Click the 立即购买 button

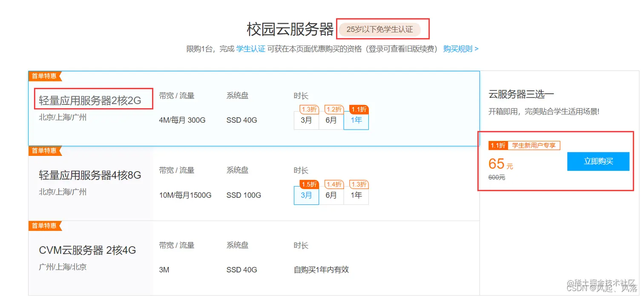pyautogui.click(x=598, y=161)
